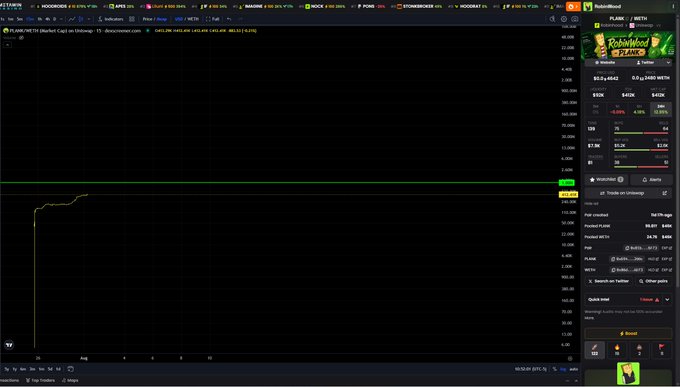The height and width of the screenshot is (387, 680).
Task: Undo last chart action arrow
Action: point(229,19)
